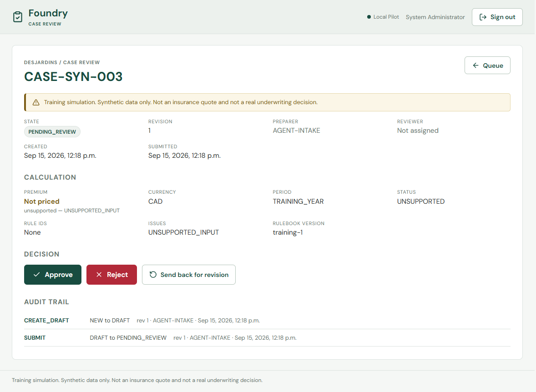Click the UNSUPPORTED status value
This screenshot has height=392, width=536.
point(421,201)
